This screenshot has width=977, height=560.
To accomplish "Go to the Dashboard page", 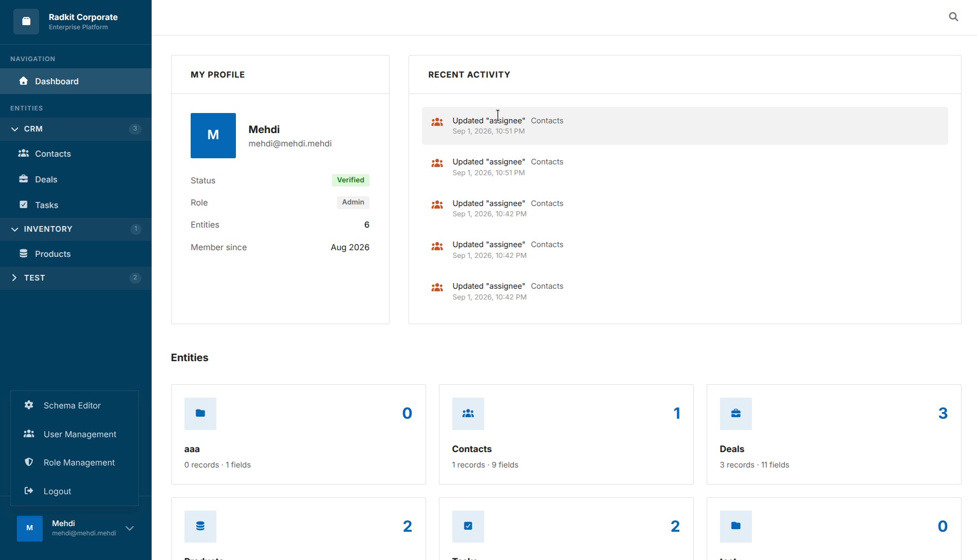I will click(x=76, y=81).
